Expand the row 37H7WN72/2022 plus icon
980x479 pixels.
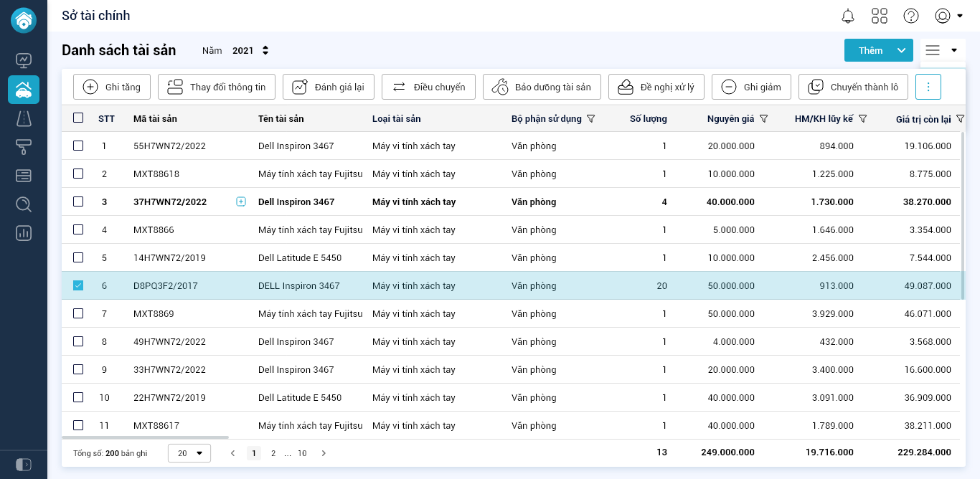click(241, 201)
